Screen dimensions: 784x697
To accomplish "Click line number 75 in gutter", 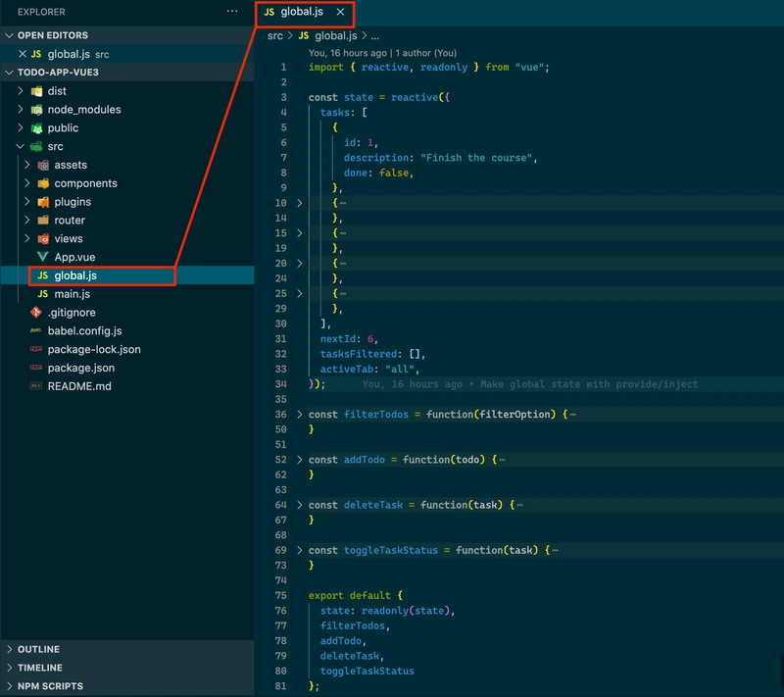I will click(x=280, y=595).
